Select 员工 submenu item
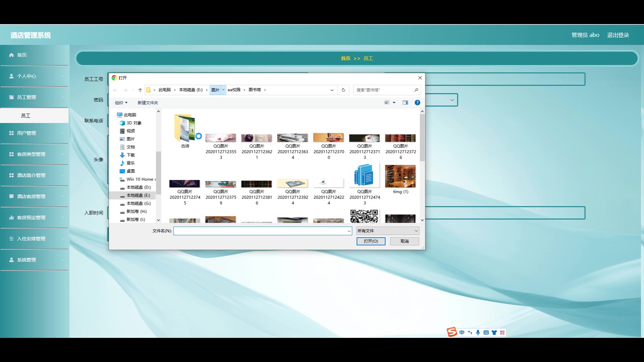The image size is (644, 362). point(34,116)
